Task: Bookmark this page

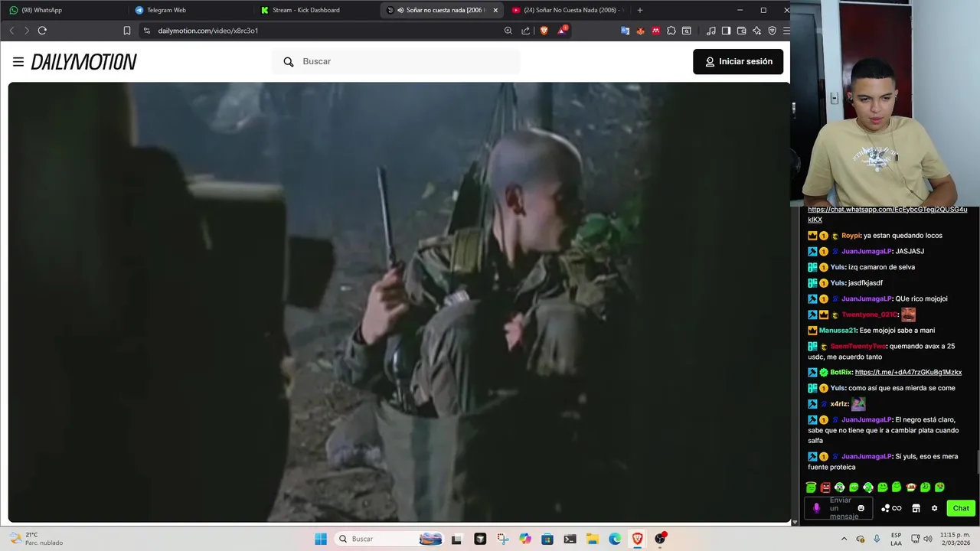Action: tap(127, 31)
